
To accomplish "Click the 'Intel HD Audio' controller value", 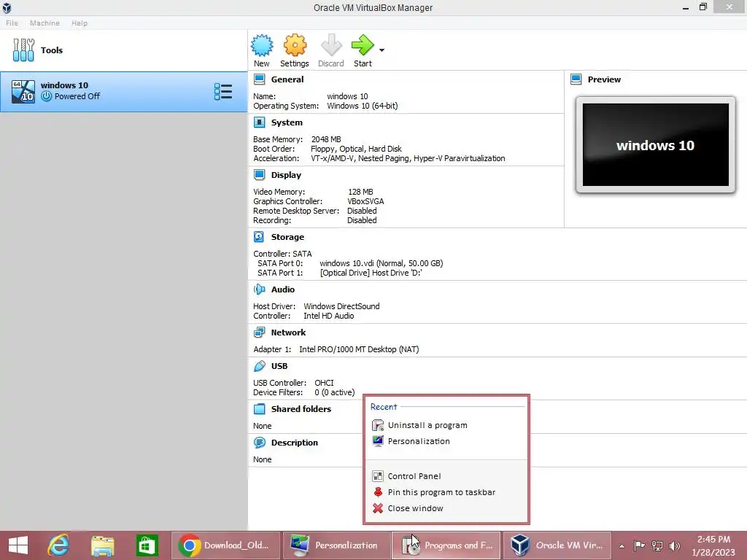I will 329,316.
